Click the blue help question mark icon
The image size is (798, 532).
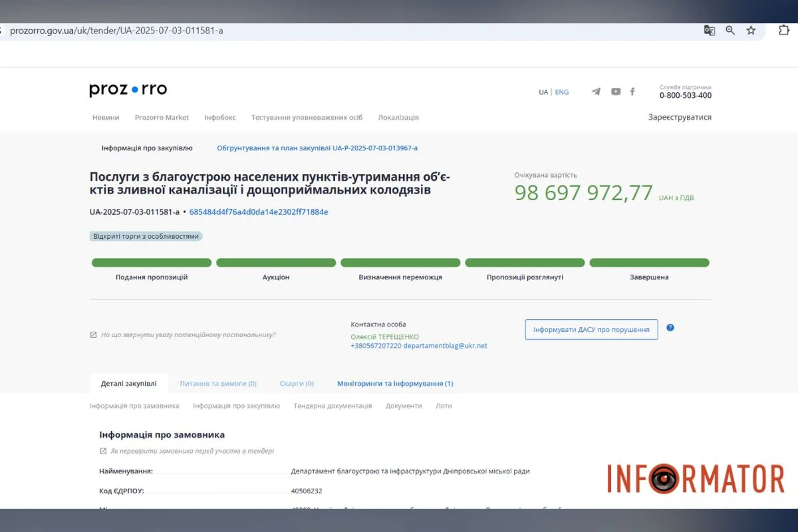click(x=670, y=328)
